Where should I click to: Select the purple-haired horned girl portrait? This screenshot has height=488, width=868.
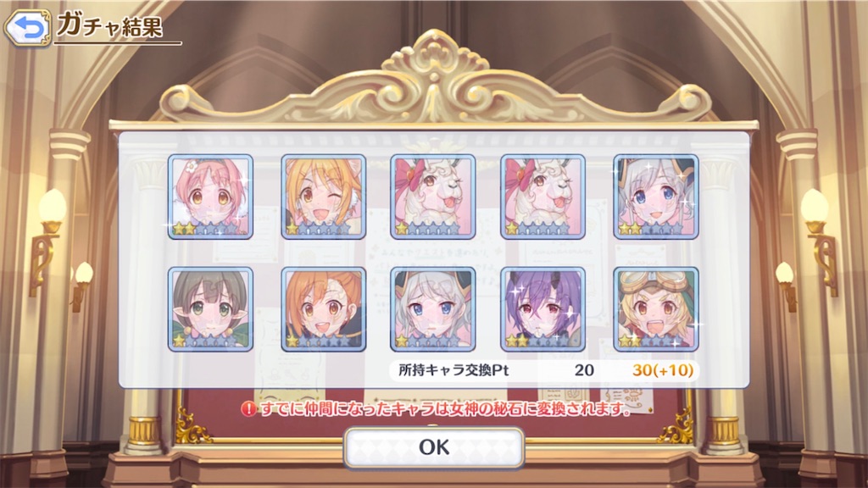coord(542,309)
